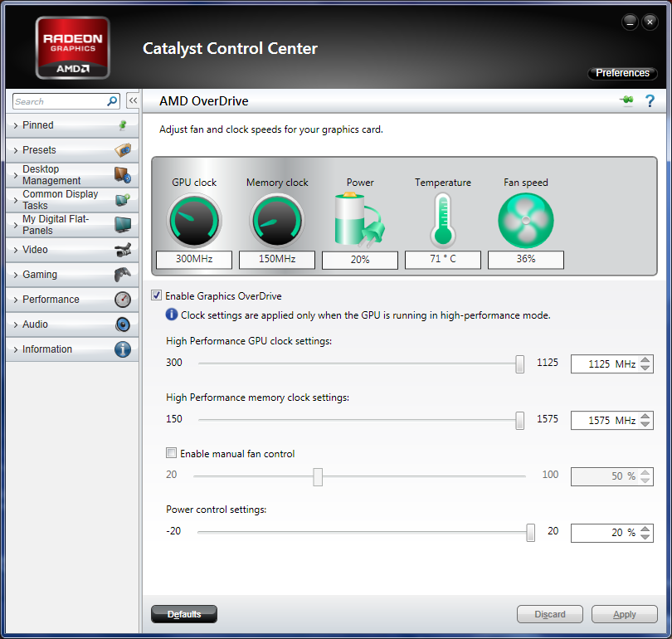The height and width of the screenshot is (639, 672).
Task: Click the power control slider handle
Action: click(531, 532)
